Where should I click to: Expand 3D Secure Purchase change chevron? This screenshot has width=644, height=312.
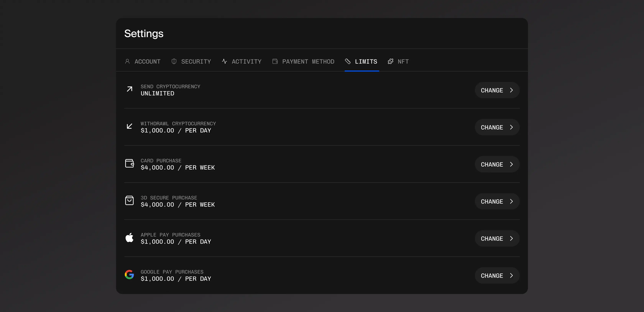(511, 201)
